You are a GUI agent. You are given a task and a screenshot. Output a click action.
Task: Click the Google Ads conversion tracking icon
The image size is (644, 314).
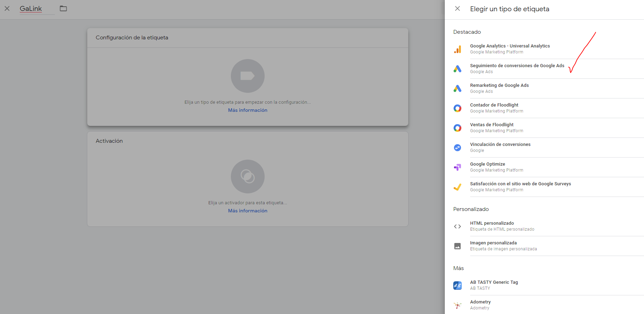pos(457,69)
